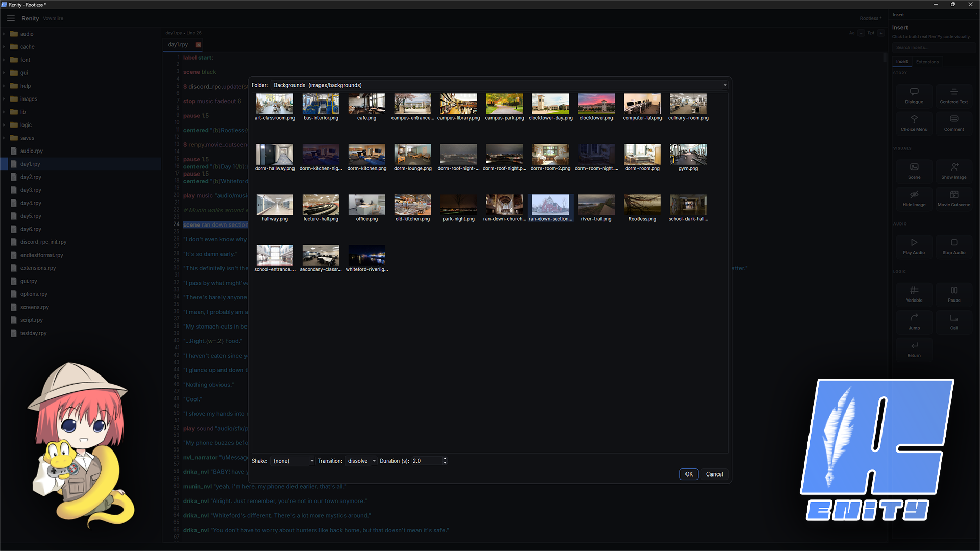The width and height of the screenshot is (980, 551).
Task: Expand the font folder
Action: [4, 60]
